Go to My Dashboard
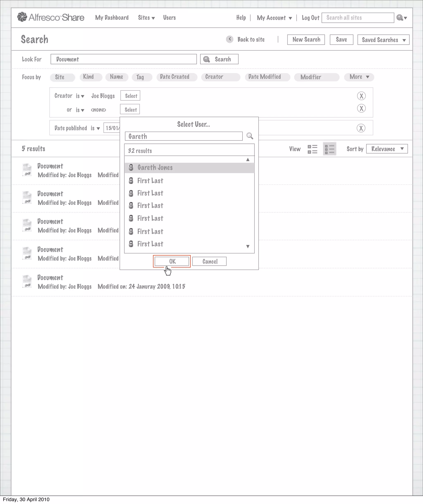Image resolution: width=423 pixels, height=504 pixels. click(x=112, y=18)
